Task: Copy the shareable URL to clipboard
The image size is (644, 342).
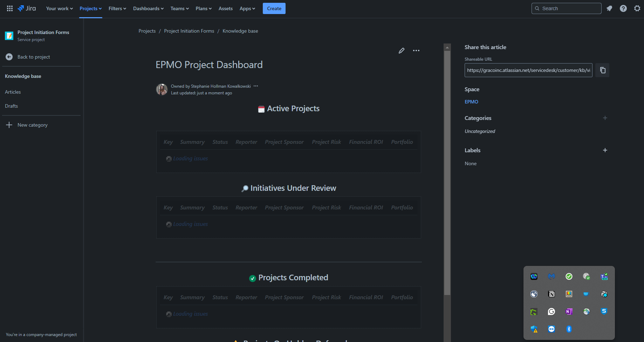Action: coord(603,70)
